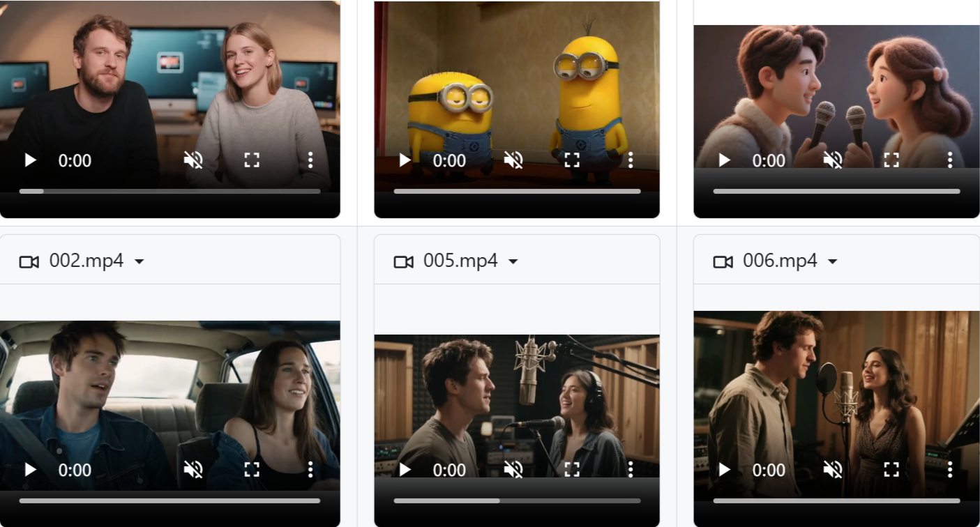980x527 pixels.
Task: Expand the 002.mp4 dropdown arrow
Action: [140, 262]
